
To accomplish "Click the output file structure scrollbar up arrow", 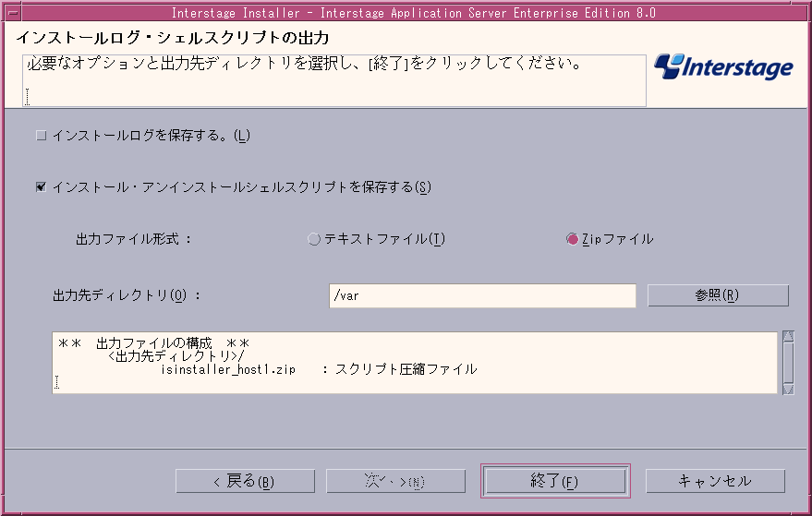I will [788, 336].
